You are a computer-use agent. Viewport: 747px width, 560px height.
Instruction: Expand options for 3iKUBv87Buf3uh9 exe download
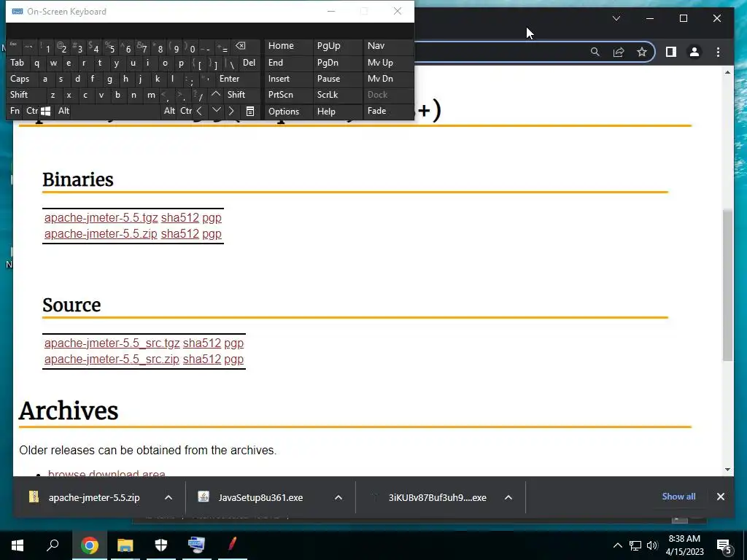point(508,497)
